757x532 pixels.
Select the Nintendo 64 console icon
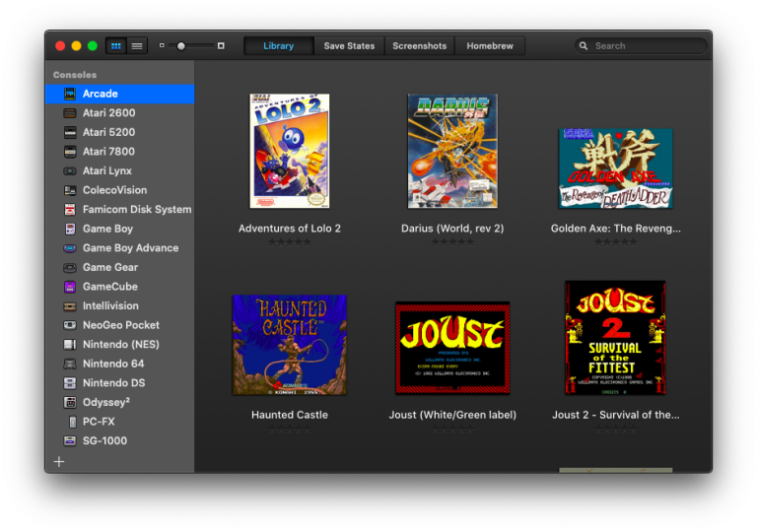pyautogui.click(x=70, y=364)
